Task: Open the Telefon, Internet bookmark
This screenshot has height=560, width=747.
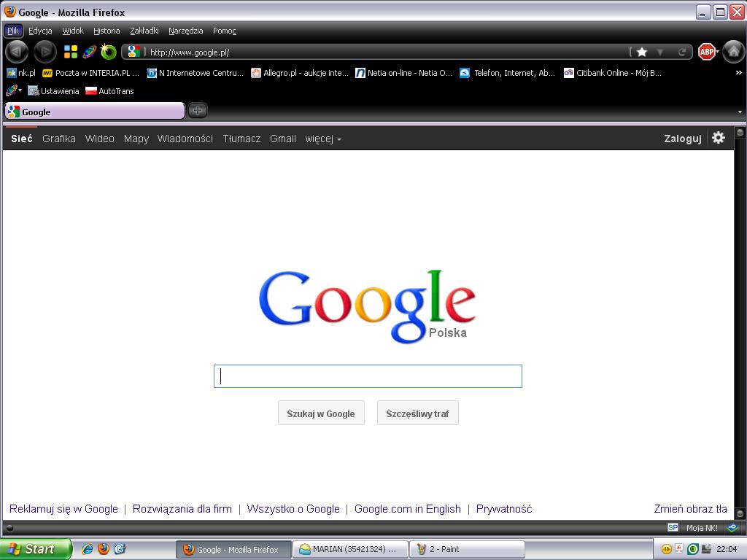Action: pyautogui.click(x=508, y=73)
